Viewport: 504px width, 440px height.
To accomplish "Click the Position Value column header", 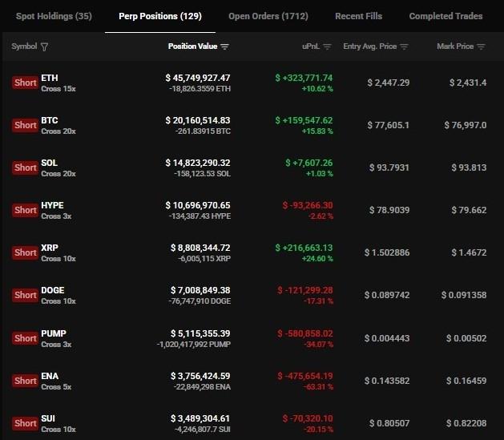I will 193,46.
